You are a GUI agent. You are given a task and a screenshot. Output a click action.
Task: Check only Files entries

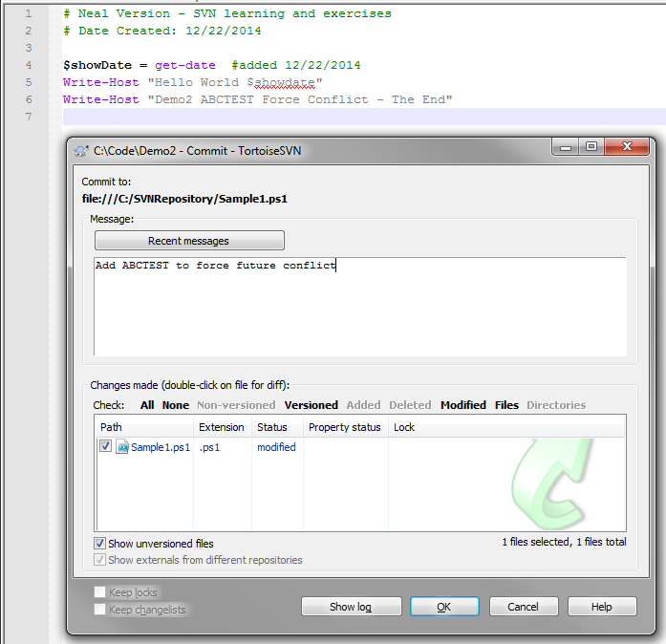[x=506, y=405]
